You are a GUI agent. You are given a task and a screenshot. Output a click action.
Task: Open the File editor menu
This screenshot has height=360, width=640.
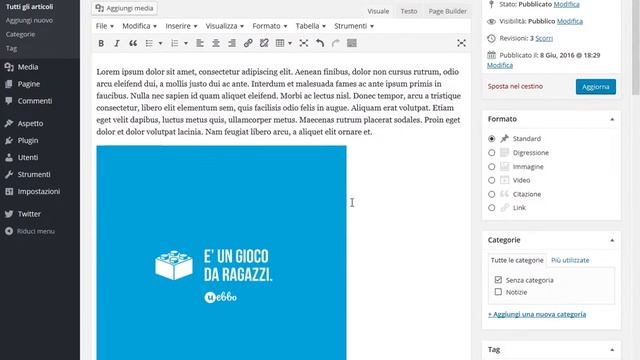point(105,26)
